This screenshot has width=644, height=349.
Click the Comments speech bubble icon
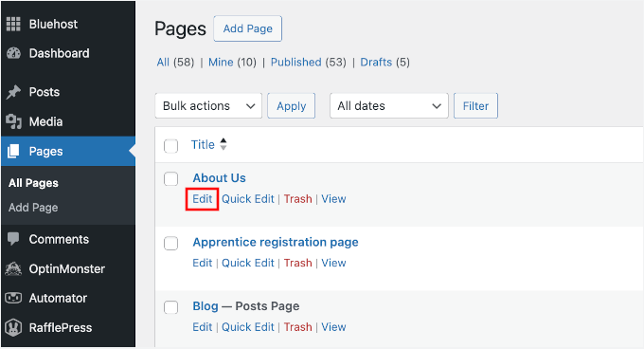point(13,239)
